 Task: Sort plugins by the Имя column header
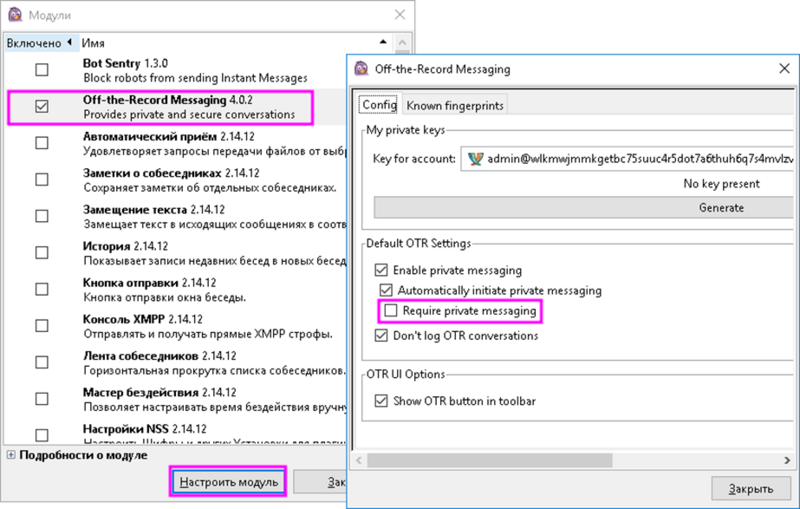(236, 43)
